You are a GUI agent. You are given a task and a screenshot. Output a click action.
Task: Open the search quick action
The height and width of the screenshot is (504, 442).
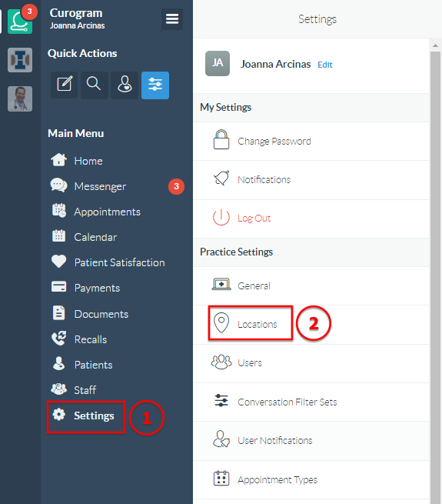point(94,85)
